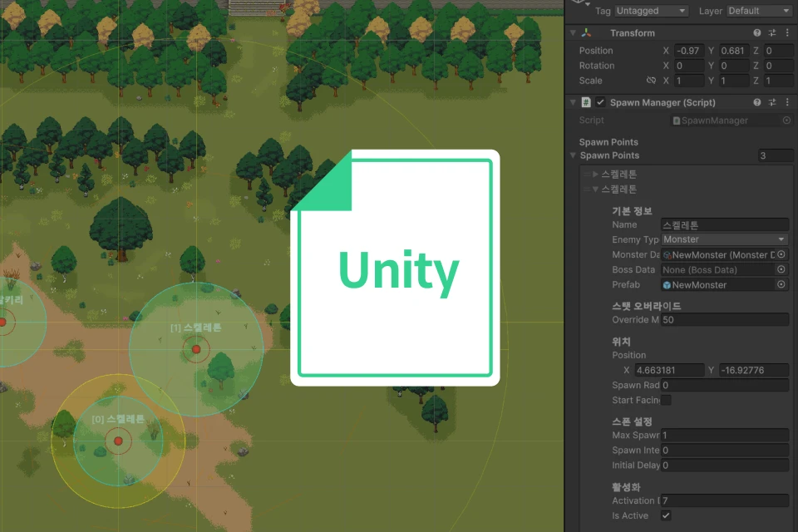Viewport: 798px width, 532px height.
Task: Click the Script field object picker circle
Action: click(786, 121)
